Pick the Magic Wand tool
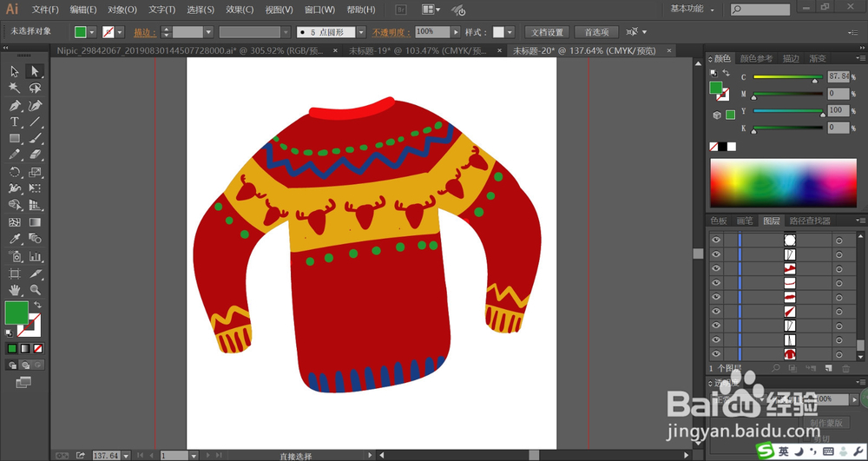Viewport: 868px width, 461px height. pyautogui.click(x=15, y=88)
